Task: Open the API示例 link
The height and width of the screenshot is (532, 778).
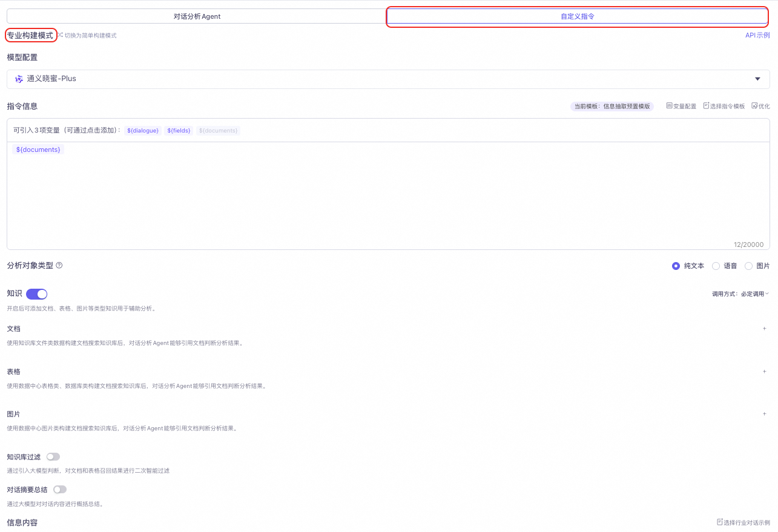Action: tap(757, 36)
